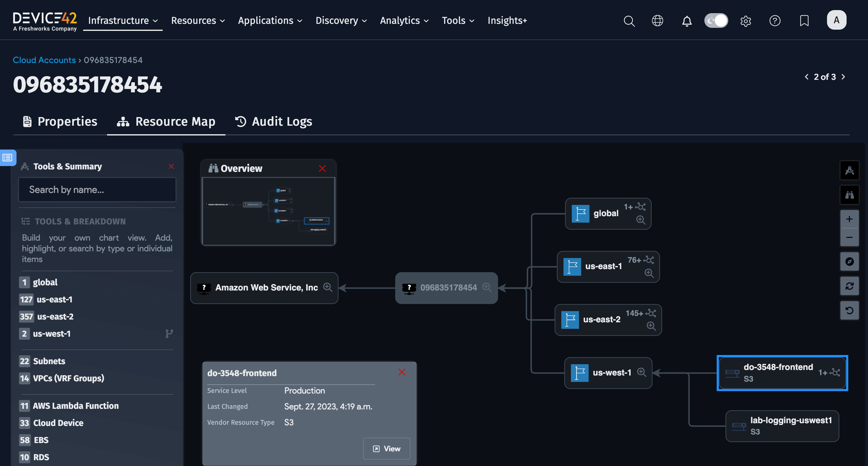
Task: Open the Tools & Summary panel icon on left edge
Action: click(7, 158)
